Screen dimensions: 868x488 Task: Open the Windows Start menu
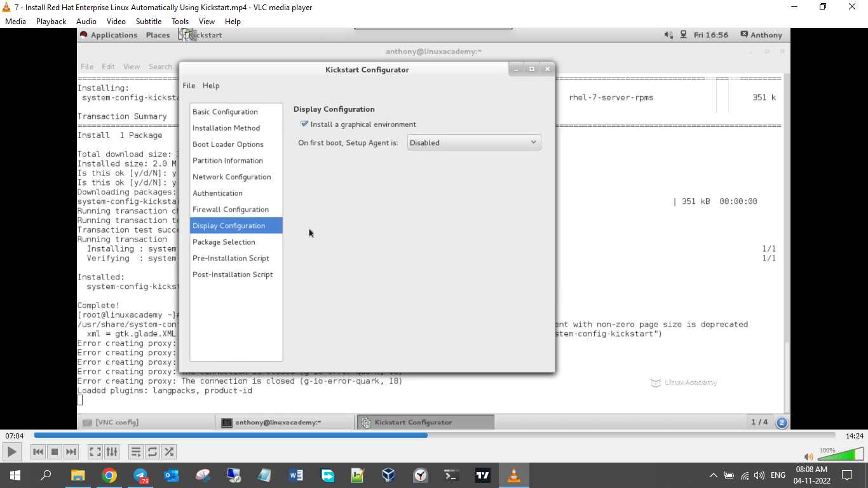click(x=15, y=475)
